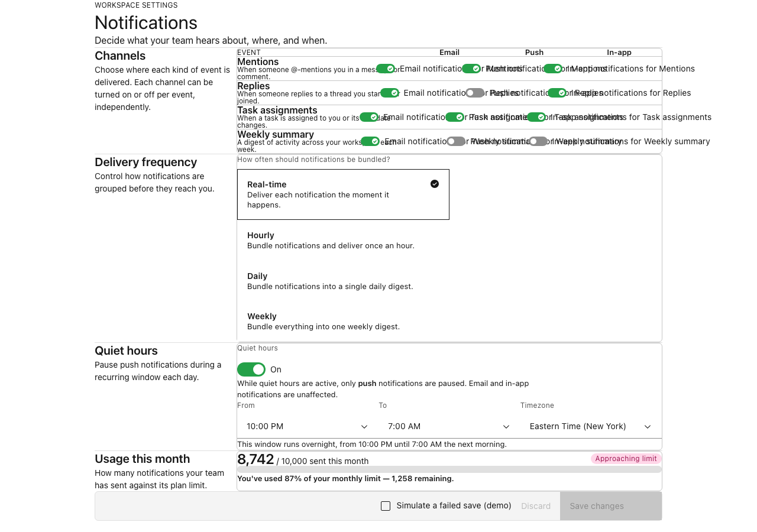Click the Save changes button

(x=611, y=506)
